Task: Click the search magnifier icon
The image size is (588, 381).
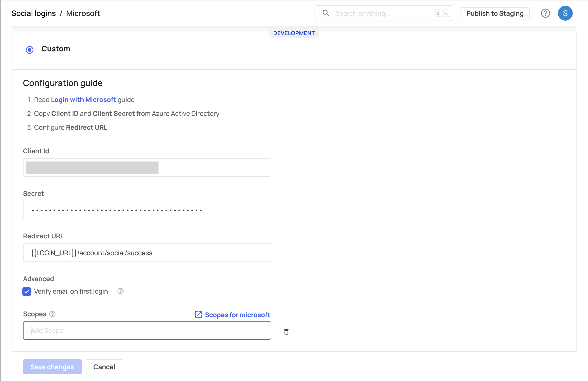Action: pos(326,13)
